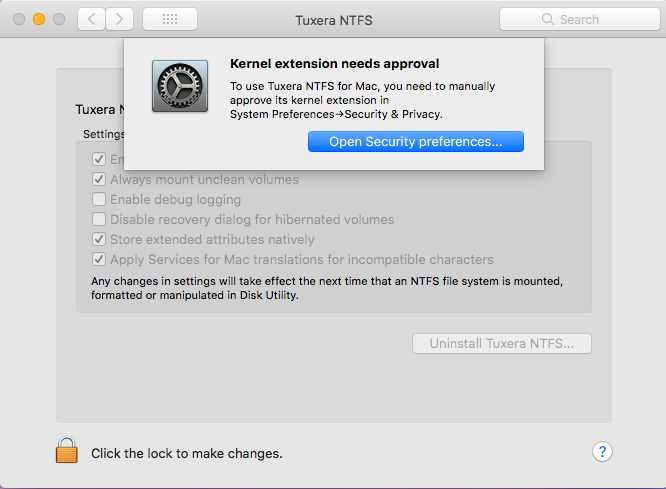Enable debug logging checkbox

pos(99,199)
